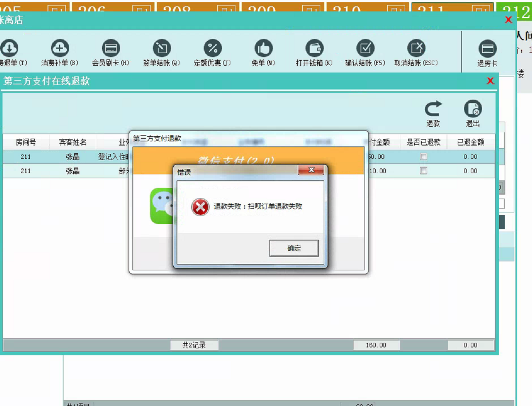Click the 退款 refund arrow icon
Viewport: 532px width, 406px height.
[x=433, y=109]
